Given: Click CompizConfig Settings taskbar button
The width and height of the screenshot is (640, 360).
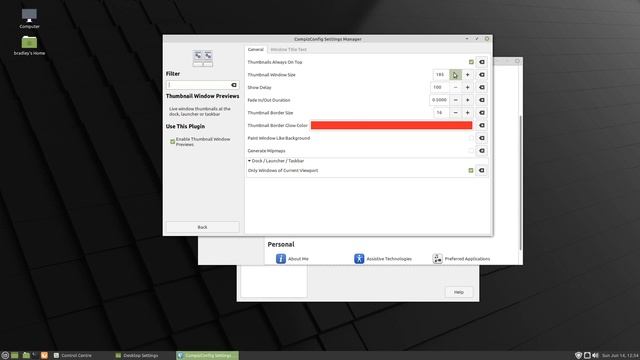Looking at the screenshot, I should pos(207,356).
